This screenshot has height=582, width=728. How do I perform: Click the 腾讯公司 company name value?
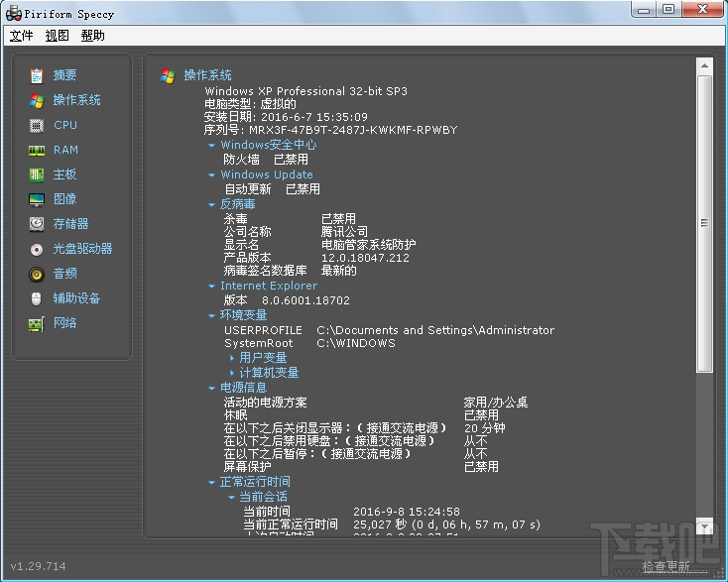tap(344, 232)
